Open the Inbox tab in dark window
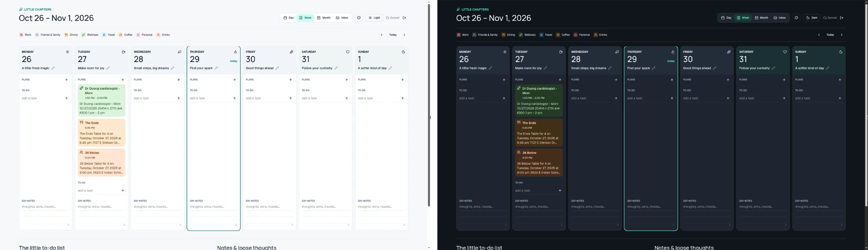 point(780,18)
